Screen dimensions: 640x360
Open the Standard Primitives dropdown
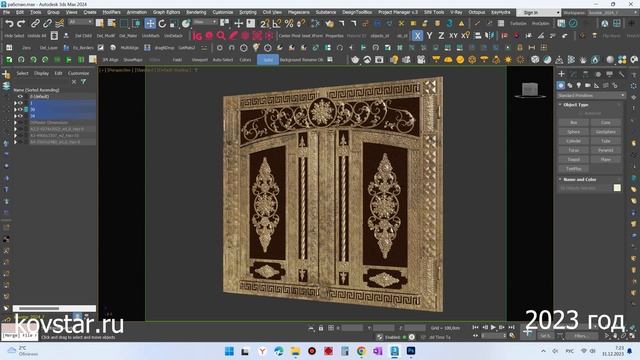point(591,95)
